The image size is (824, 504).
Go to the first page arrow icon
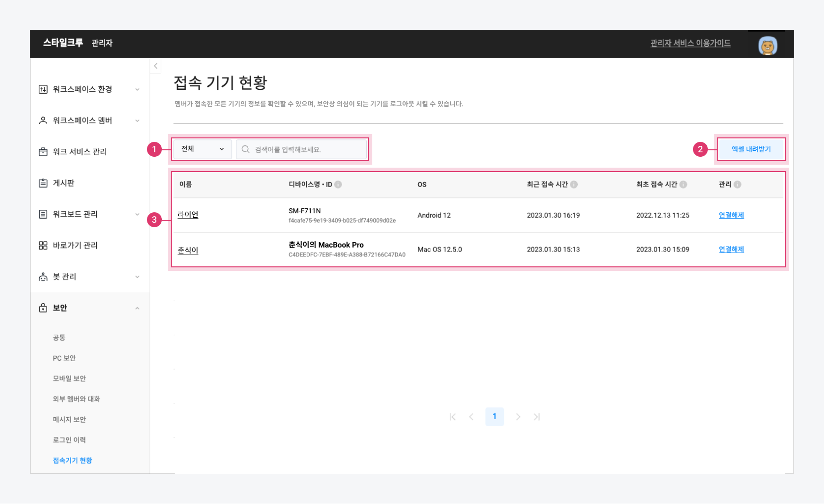[452, 417]
